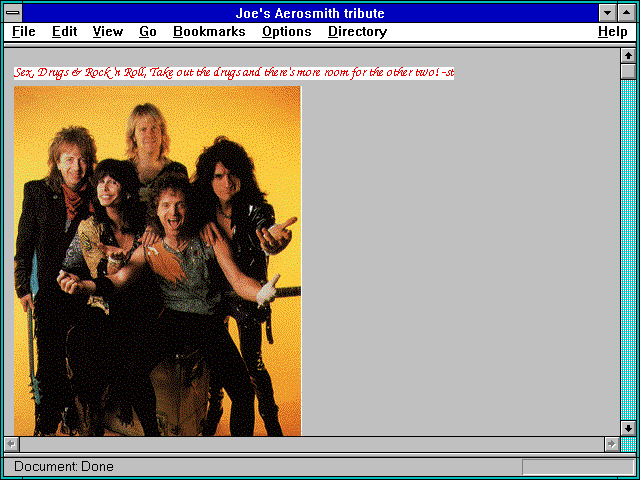Click the Document: Done status text
The width and height of the screenshot is (640, 480).
tap(64, 467)
